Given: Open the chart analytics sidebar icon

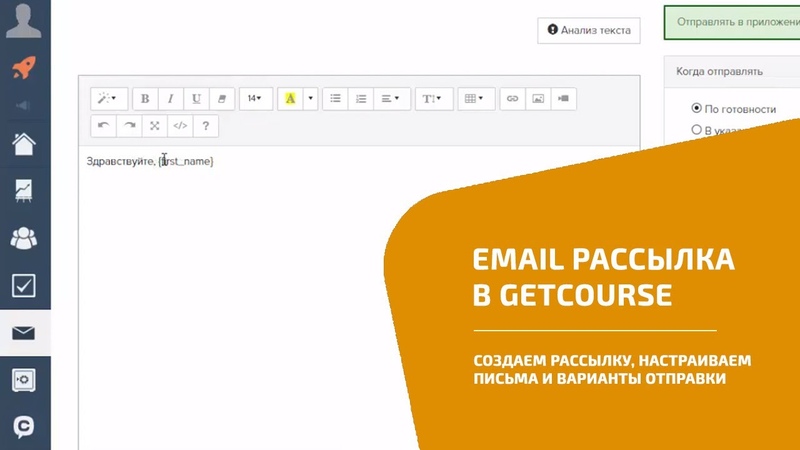Looking at the screenshot, I should pyautogui.click(x=23, y=191).
